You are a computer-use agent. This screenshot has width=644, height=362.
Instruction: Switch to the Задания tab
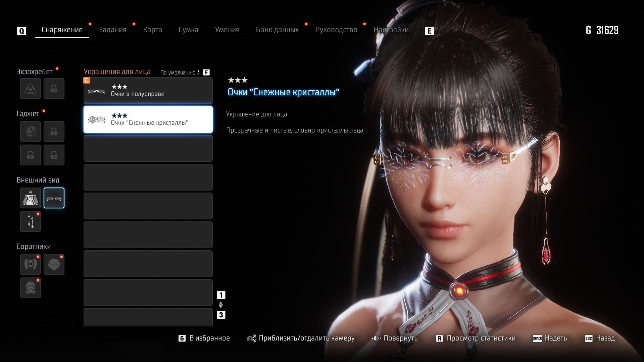click(112, 30)
